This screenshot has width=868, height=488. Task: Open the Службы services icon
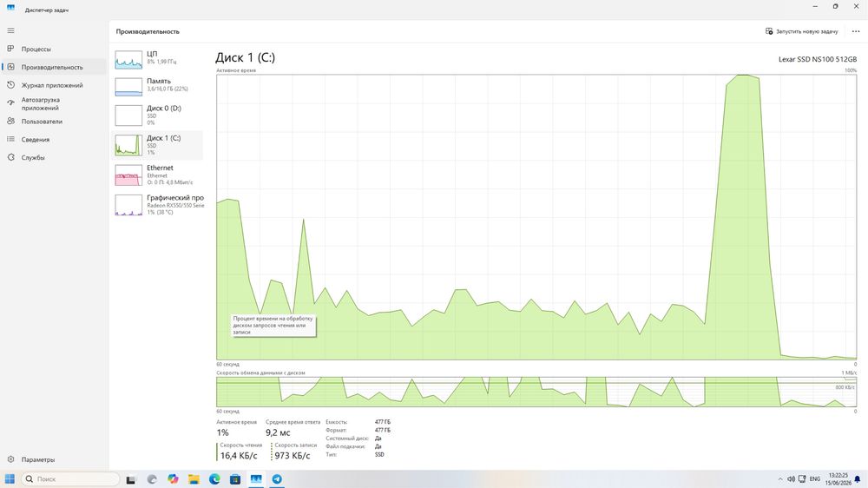coord(10,157)
